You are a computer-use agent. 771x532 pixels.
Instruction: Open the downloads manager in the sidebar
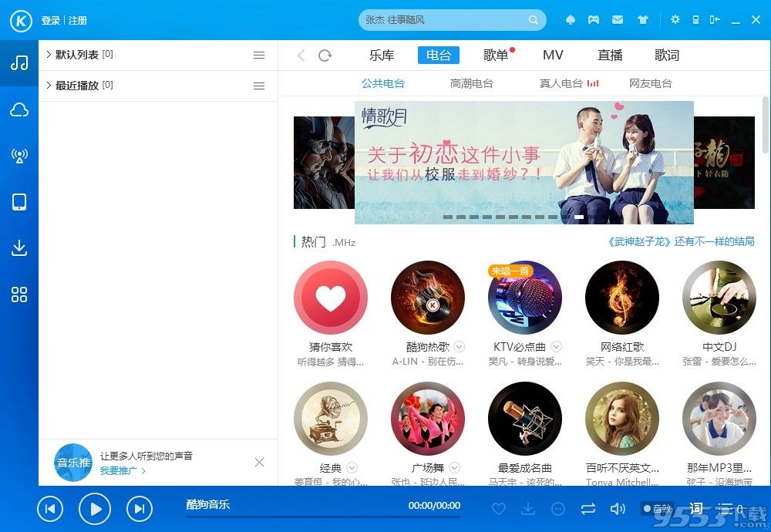pos(19,248)
